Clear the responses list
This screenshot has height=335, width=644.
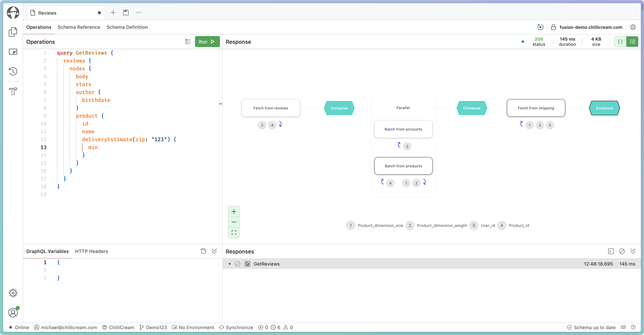pyautogui.click(x=622, y=251)
